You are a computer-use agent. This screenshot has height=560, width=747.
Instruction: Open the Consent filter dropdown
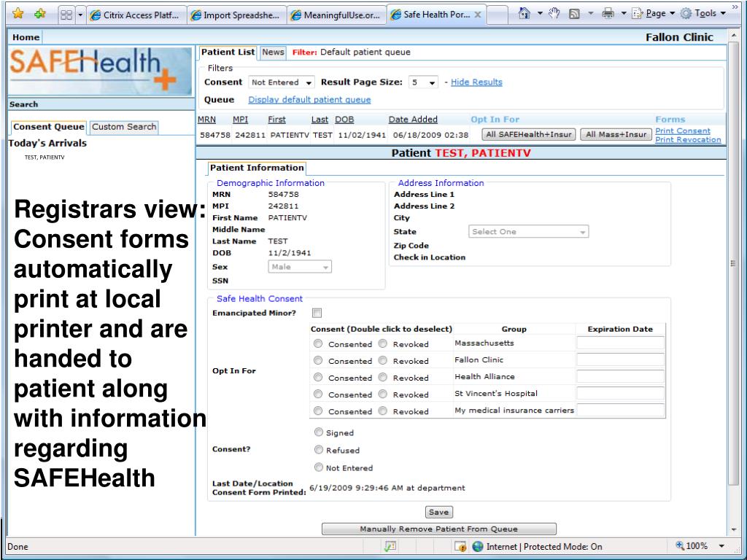(281, 82)
